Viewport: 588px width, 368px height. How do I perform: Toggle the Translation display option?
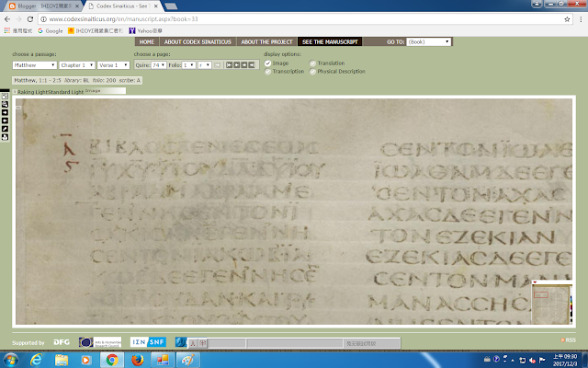[x=312, y=63]
